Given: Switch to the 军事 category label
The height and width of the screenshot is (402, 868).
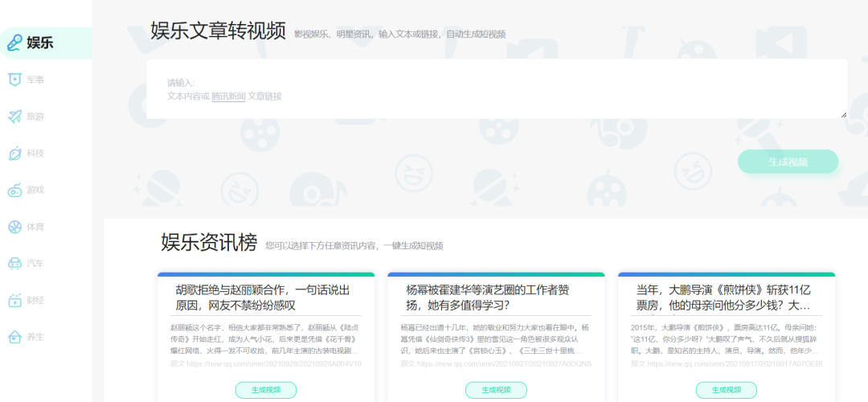Looking at the screenshot, I should point(35,80).
